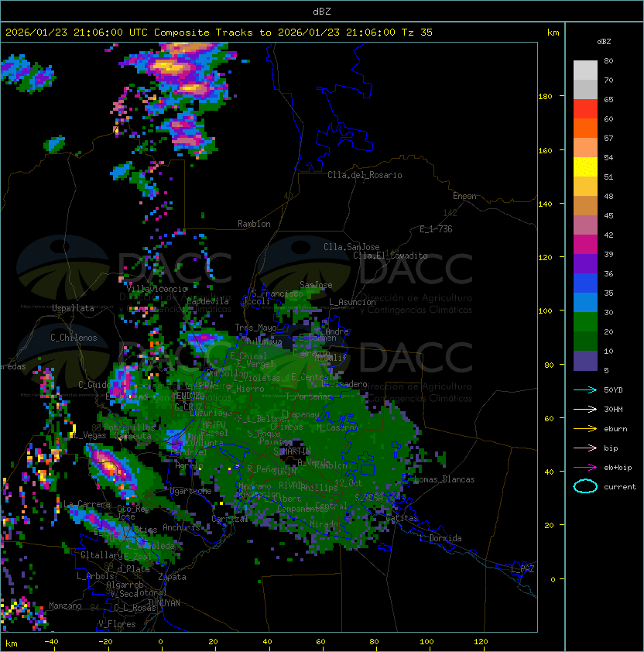Select the purple 39 dBZ legend swatch
The width and height of the screenshot is (644, 652).
coord(585,263)
